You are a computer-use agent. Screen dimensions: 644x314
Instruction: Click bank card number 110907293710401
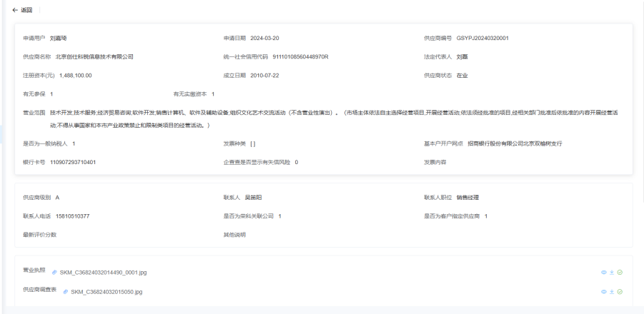(73, 162)
